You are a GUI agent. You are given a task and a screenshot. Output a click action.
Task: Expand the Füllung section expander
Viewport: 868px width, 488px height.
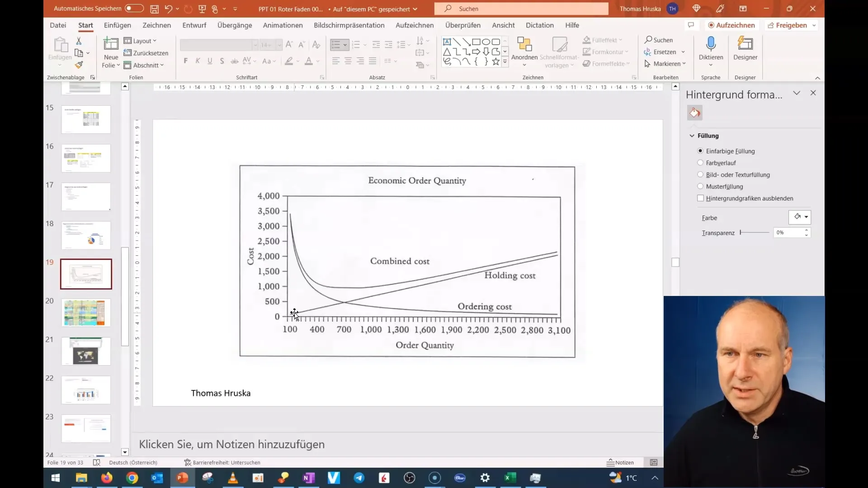pos(693,135)
